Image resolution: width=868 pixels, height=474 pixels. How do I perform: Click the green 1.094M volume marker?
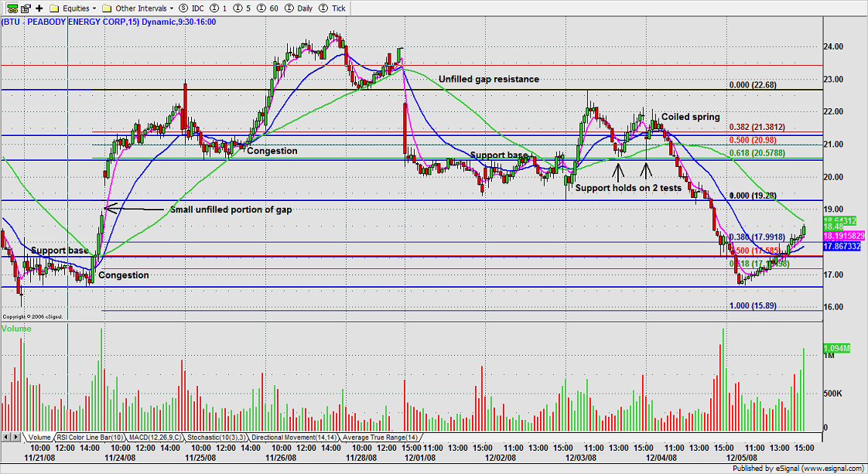click(x=836, y=349)
